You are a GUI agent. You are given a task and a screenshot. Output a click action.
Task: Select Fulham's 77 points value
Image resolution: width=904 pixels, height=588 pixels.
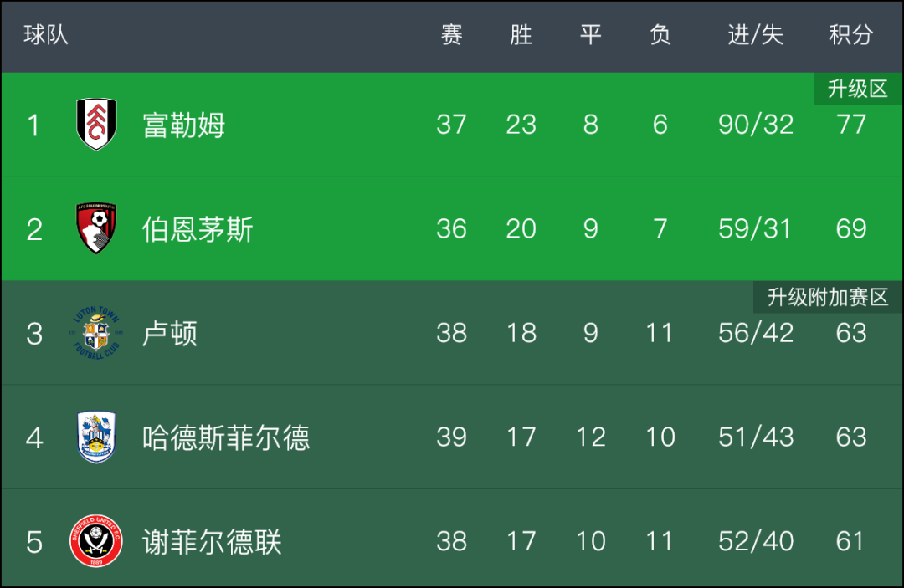(851, 125)
